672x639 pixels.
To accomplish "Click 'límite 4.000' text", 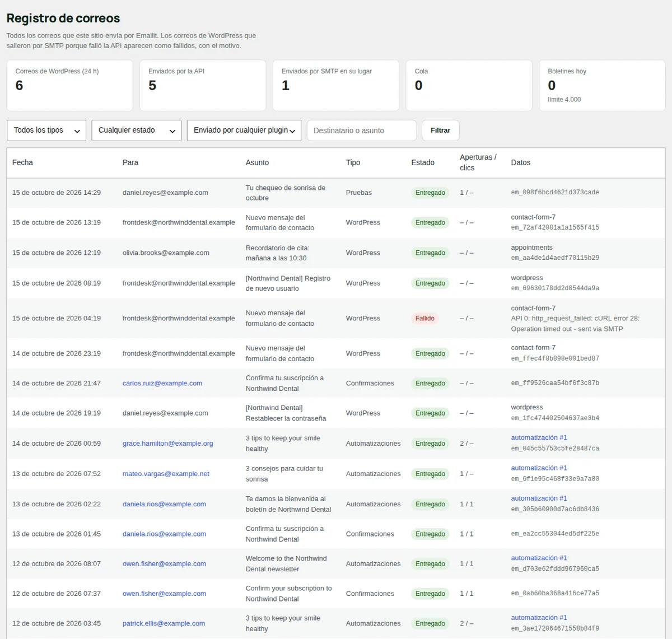I will (x=564, y=100).
